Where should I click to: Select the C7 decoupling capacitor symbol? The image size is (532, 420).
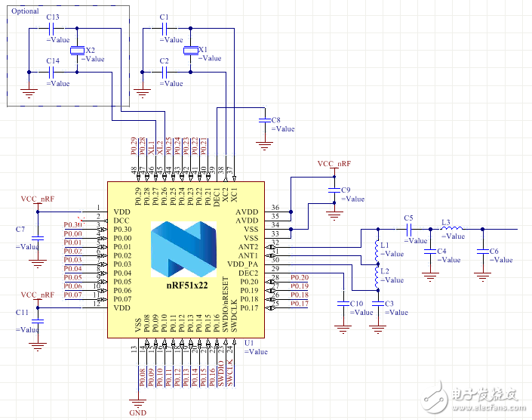point(38,238)
